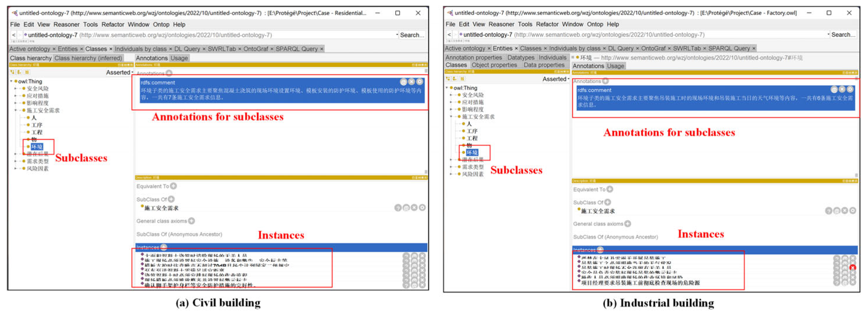The width and height of the screenshot is (868, 313).
Task: Expand 需求类型 node in Factory window
Action: (x=451, y=167)
